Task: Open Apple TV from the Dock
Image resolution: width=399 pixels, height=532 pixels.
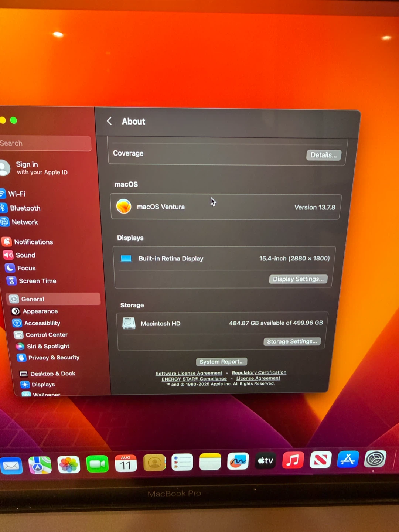Action: (265, 461)
